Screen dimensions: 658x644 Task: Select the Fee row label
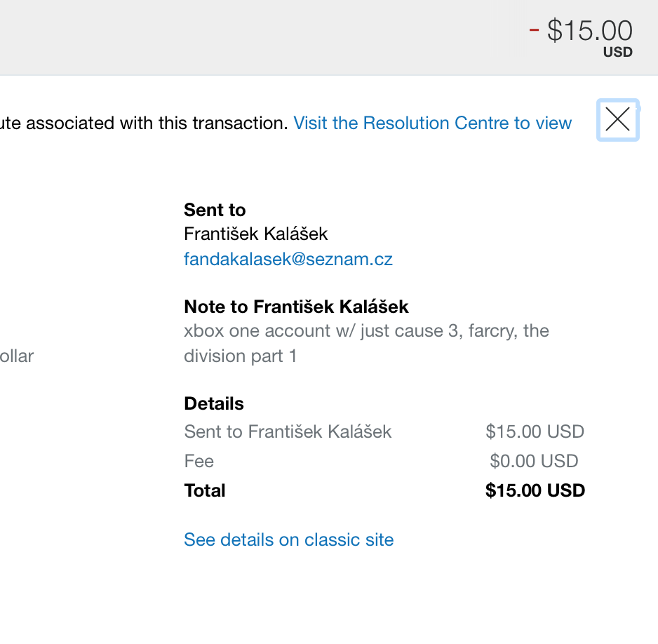(199, 461)
